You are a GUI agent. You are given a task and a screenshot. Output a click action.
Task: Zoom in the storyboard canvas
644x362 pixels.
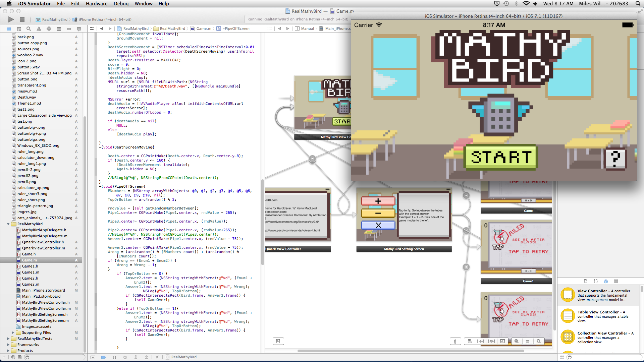pos(539,341)
